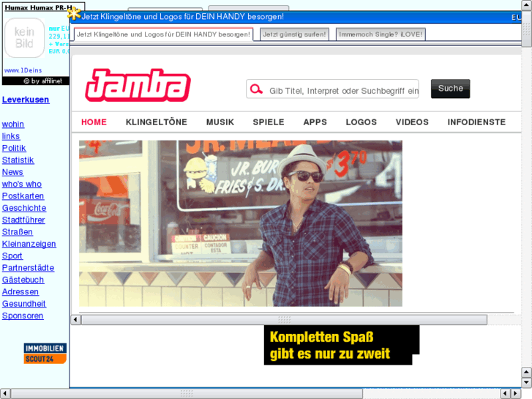Viewport: 532px width, 399px height.
Task: Click the 'Jetzt Klingeltöne' title bar text
Action: point(182,17)
